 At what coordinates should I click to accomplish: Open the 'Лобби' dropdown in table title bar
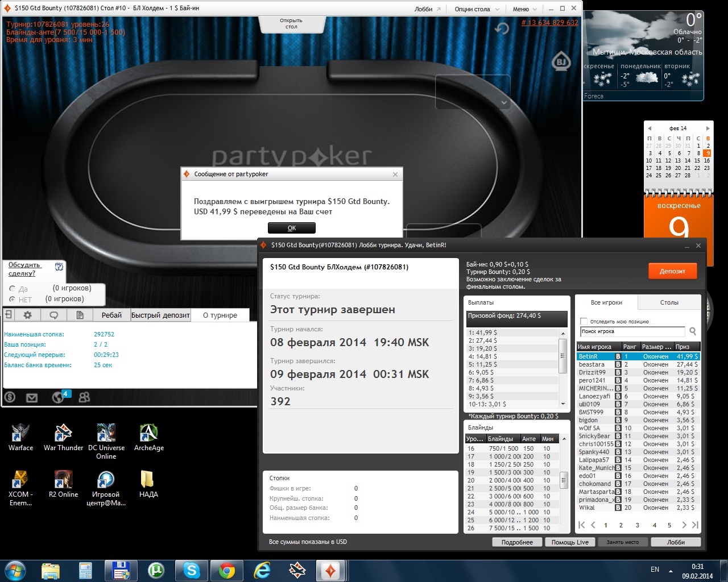coord(427,9)
